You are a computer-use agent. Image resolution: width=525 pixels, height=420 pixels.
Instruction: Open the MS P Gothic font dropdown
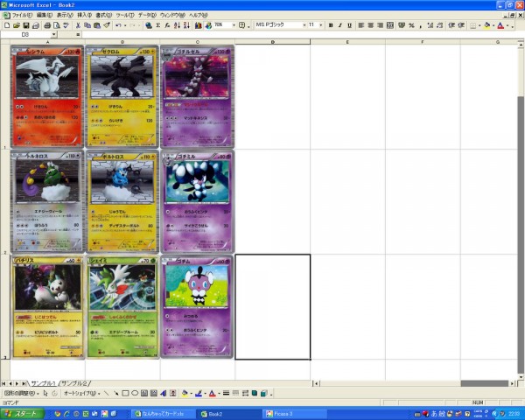304,25
